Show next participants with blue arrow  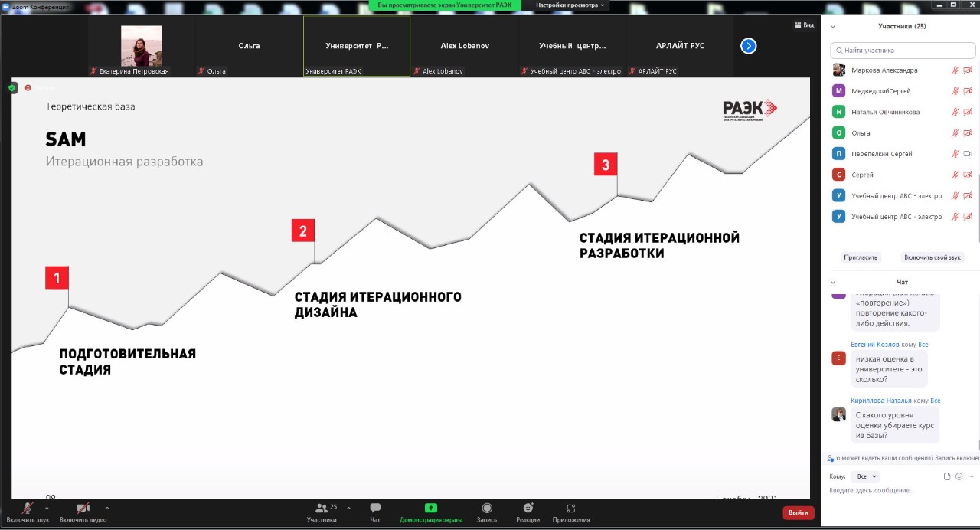pyautogui.click(x=749, y=46)
